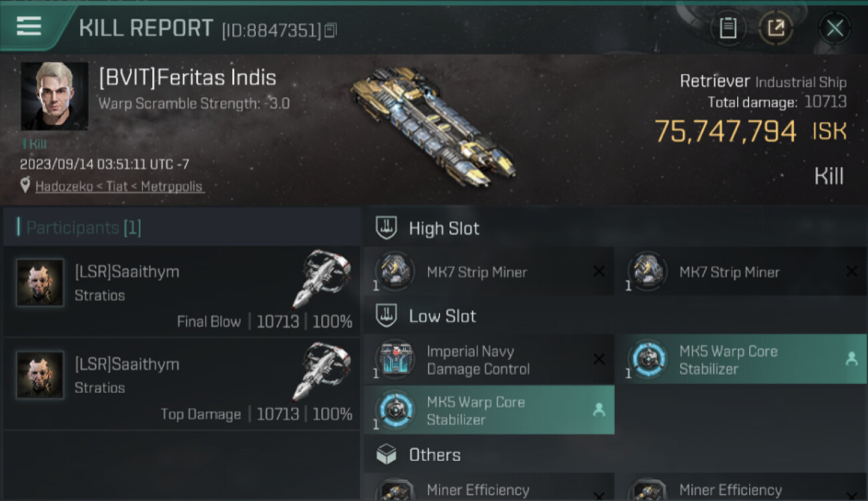The height and width of the screenshot is (501, 868).
Task: Select Saaithym Final Blow entry
Action: (x=182, y=292)
